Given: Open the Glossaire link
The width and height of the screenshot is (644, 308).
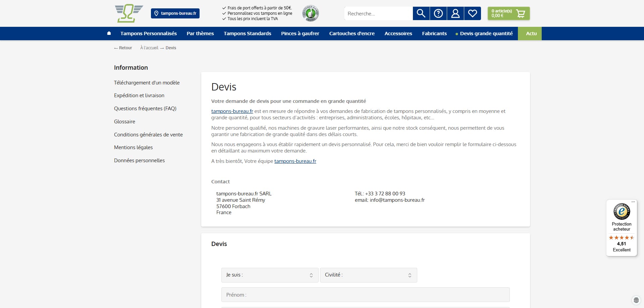Looking at the screenshot, I should (124, 122).
